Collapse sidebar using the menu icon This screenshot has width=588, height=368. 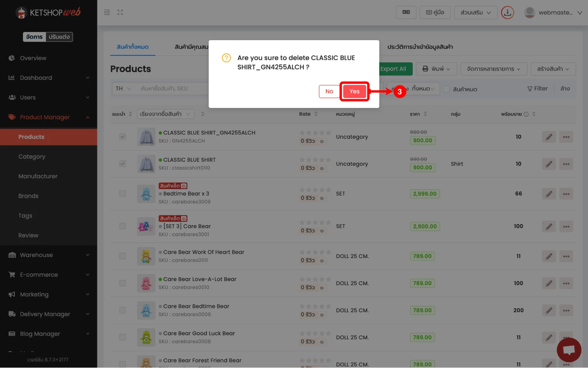tap(107, 12)
